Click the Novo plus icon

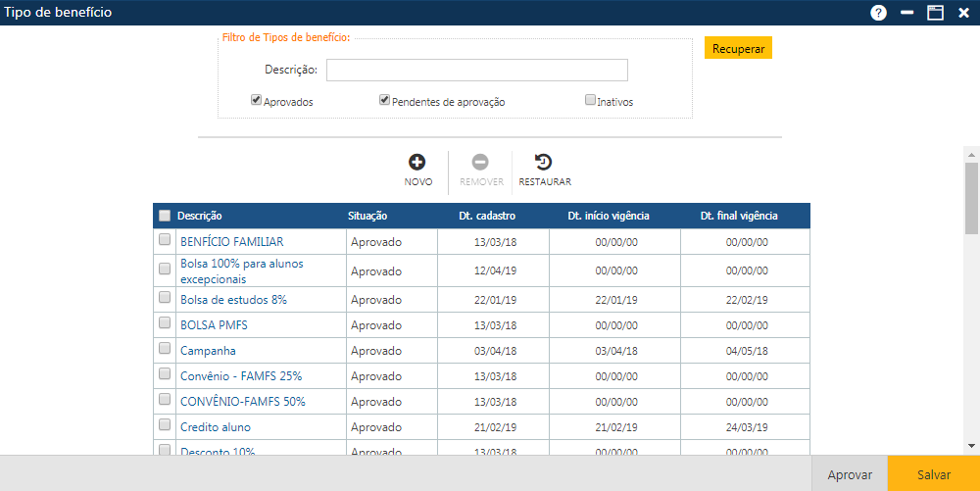point(417,163)
